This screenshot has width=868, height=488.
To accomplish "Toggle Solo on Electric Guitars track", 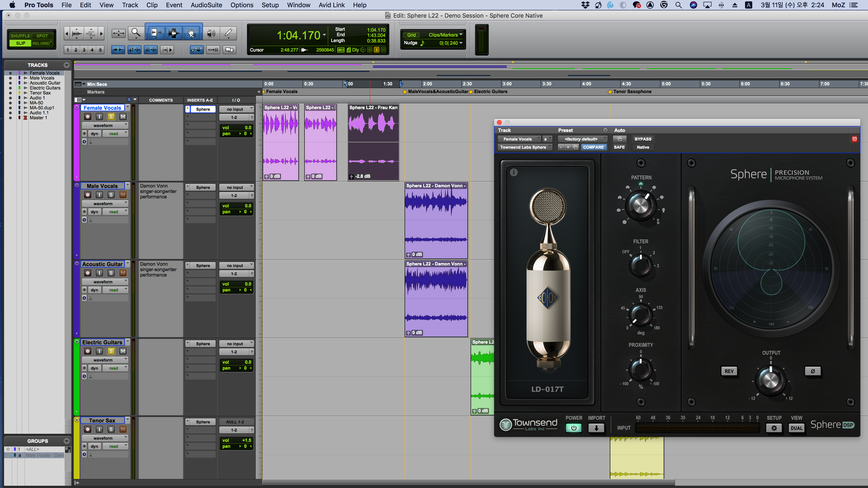I will click(x=111, y=351).
